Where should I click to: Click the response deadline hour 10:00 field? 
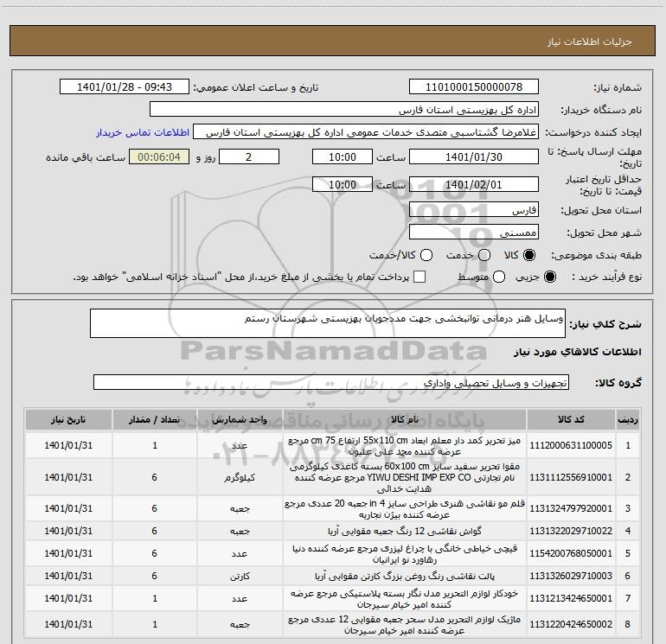(x=343, y=156)
